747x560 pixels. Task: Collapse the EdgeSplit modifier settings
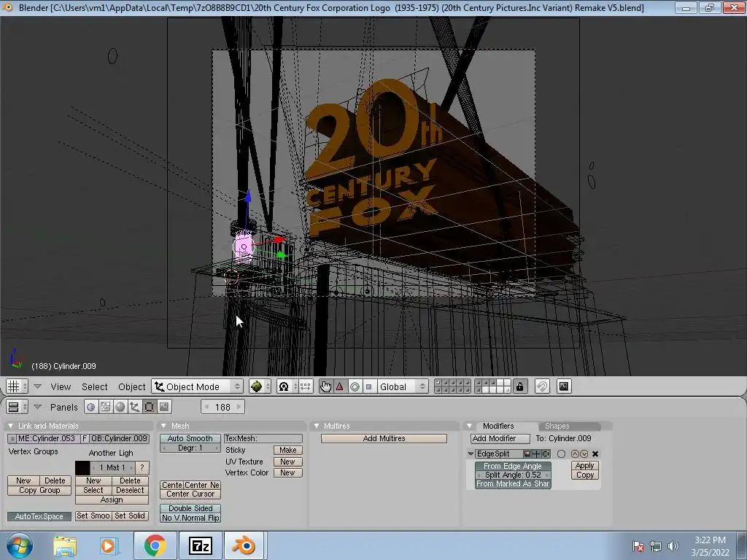coord(471,454)
